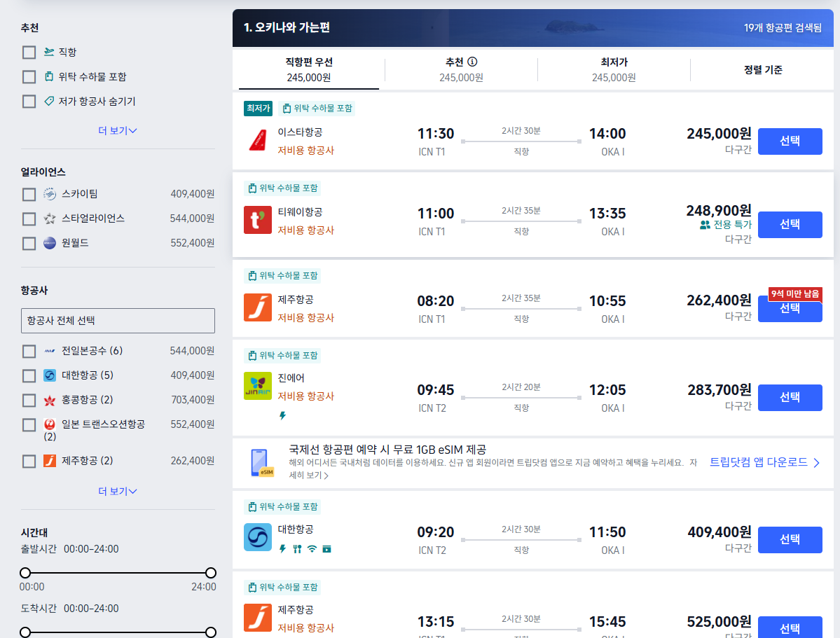This screenshot has height=638, width=840.
Task: Click the T'way Air airline logo
Action: click(258, 220)
